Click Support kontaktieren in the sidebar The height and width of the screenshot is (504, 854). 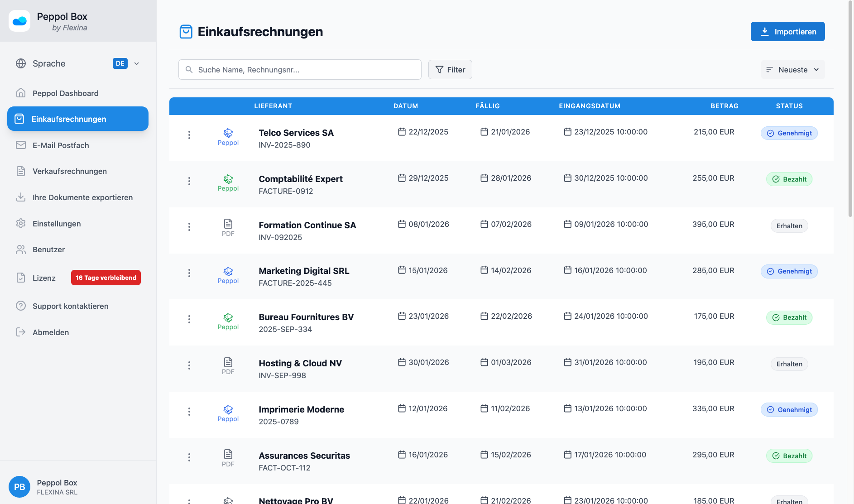pyautogui.click(x=70, y=306)
